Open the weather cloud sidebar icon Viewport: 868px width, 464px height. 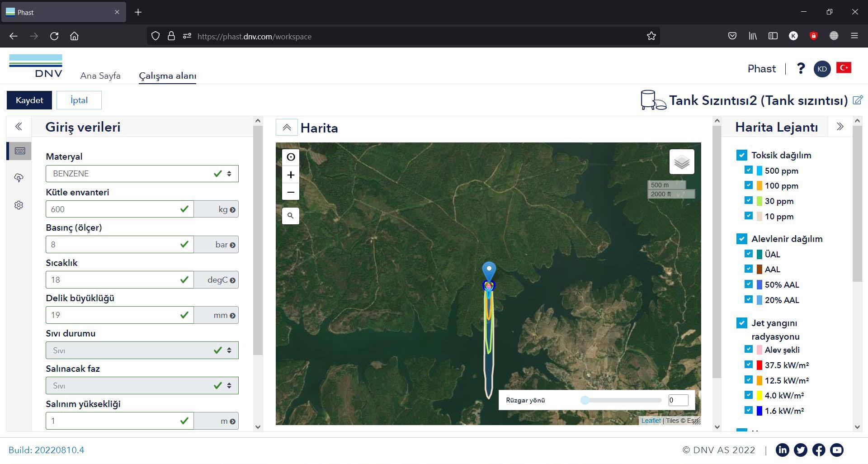(19, 178)
